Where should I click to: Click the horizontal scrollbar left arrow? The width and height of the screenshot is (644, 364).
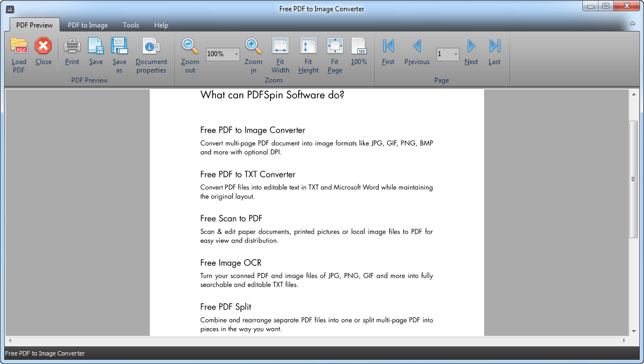(x=10, y=340)
